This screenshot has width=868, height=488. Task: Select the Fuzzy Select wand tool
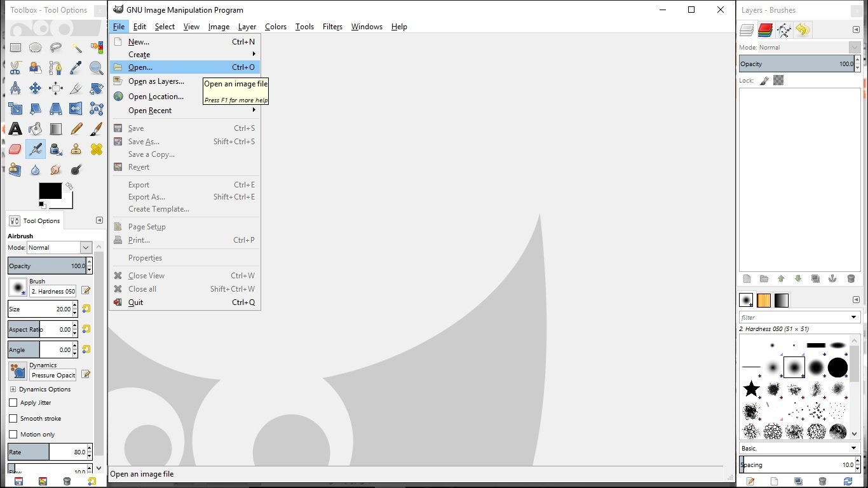click(x=76, y=48)
